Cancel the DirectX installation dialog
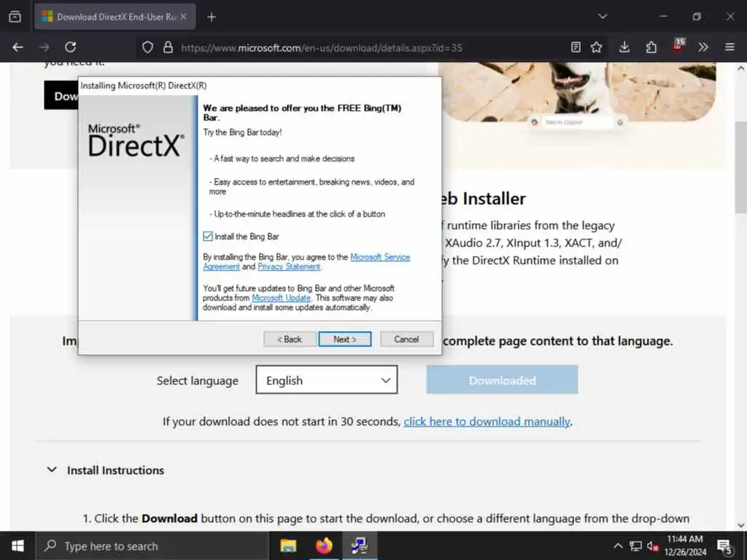Viewport: 747px width, 560px height. coord(406,339)
